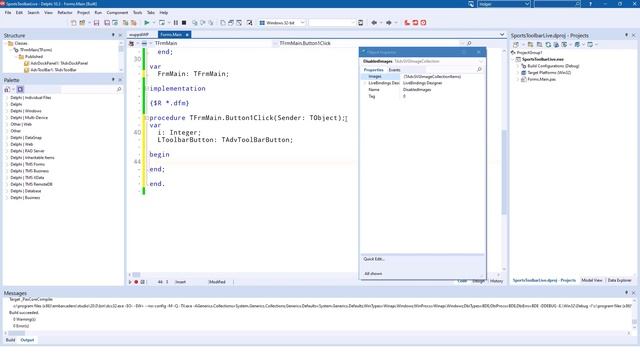Open the editor tabs overflow chevron
640x360 pixels.
(502, 35)
